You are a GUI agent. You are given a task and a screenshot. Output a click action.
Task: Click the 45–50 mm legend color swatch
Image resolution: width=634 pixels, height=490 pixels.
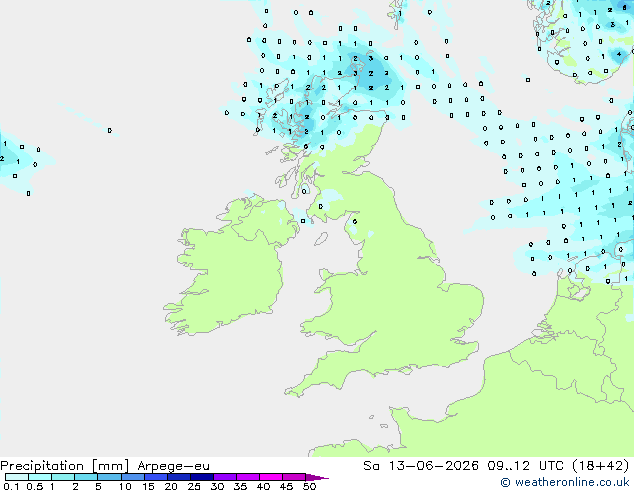point(294,477)
